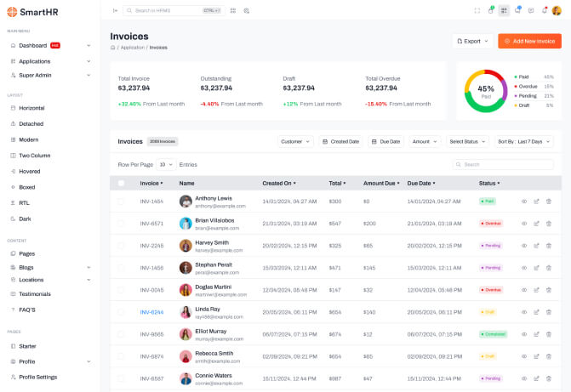Expand the Select Status filter dropdown
The height and width of the screenshot is (392, 571).
[x=469, y=141]
